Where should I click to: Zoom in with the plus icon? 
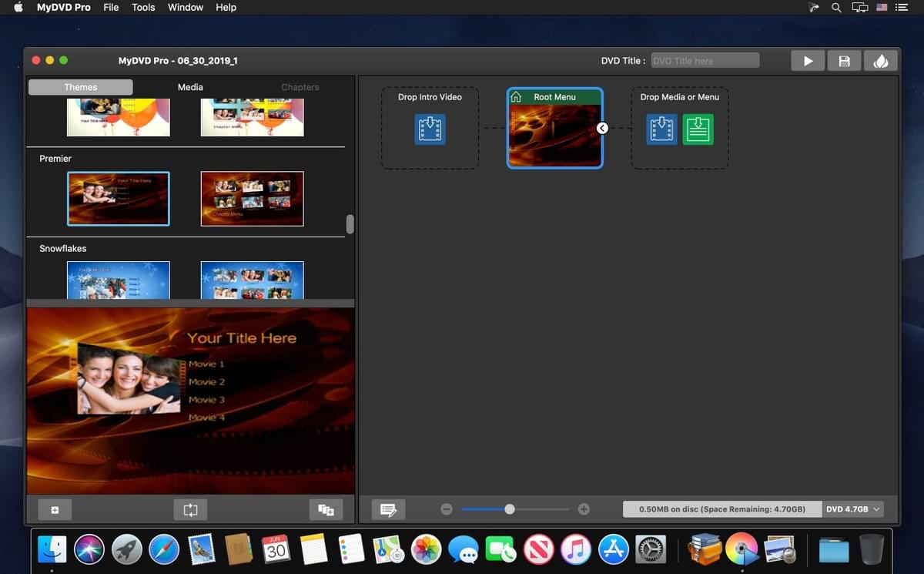pos(584,509)
